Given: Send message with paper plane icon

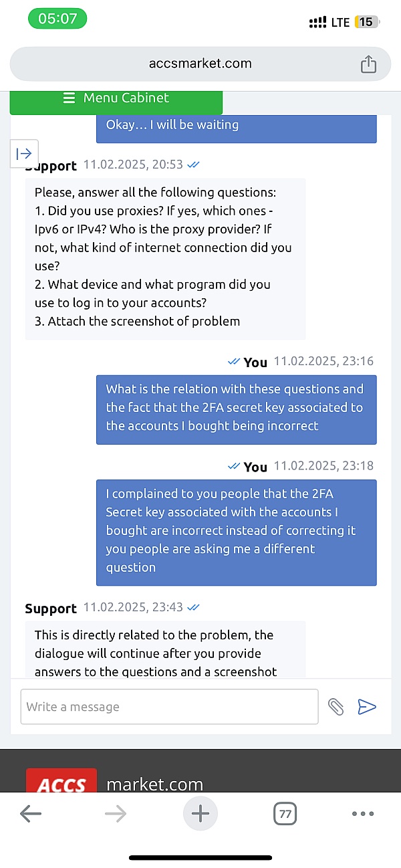Looking at the screenshot, I should [367, 706].
